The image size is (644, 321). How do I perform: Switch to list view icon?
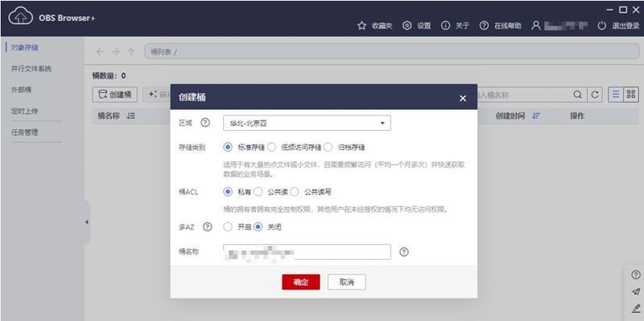click(x=616, y=94)
